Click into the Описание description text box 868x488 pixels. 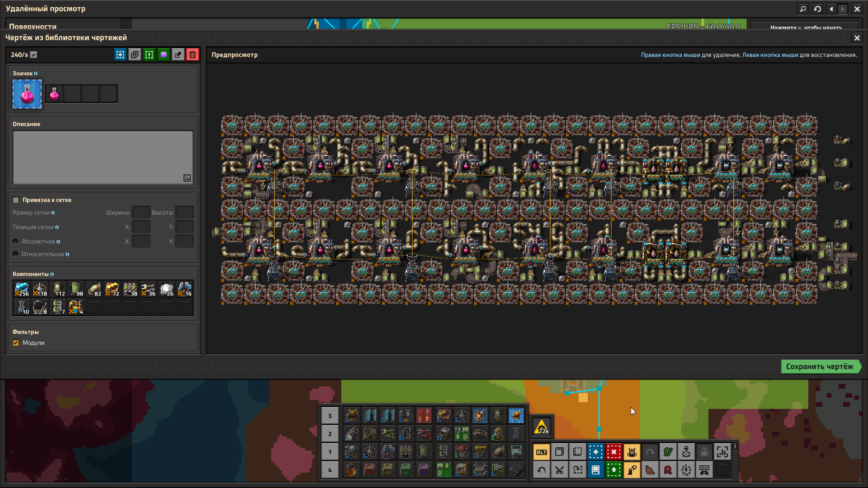pyautogui.click(x=103, y=157)
